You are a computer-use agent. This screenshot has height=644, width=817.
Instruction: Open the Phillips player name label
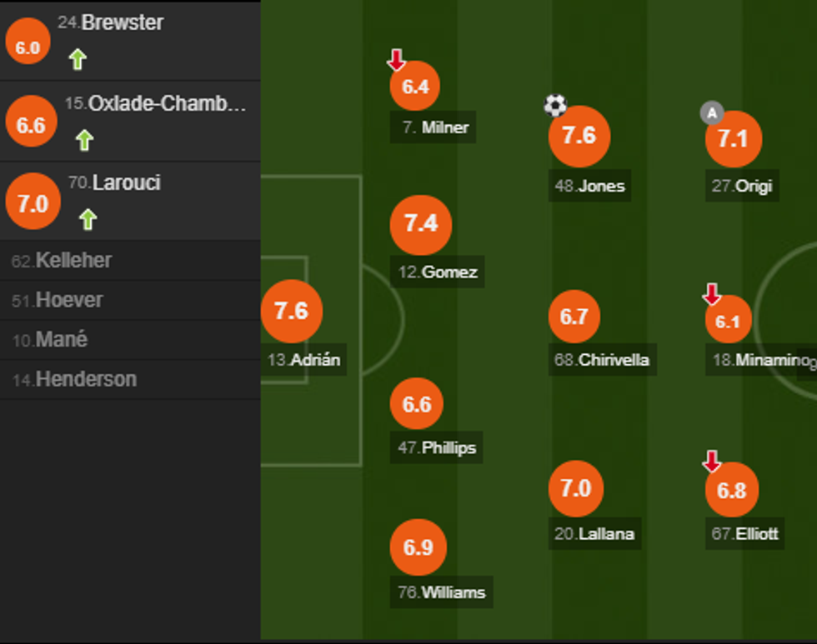coord(437,447)
